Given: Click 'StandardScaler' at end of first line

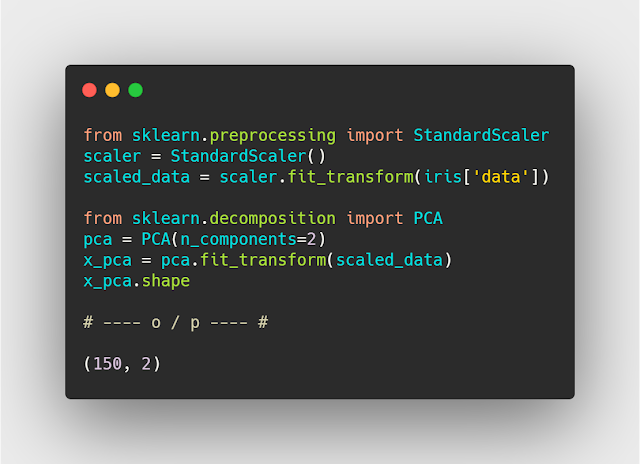Looking at the screenshot, I should point(481,135).
